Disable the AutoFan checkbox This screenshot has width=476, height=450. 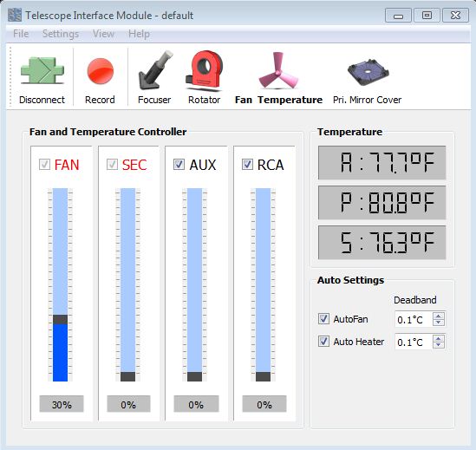point(323,319)
